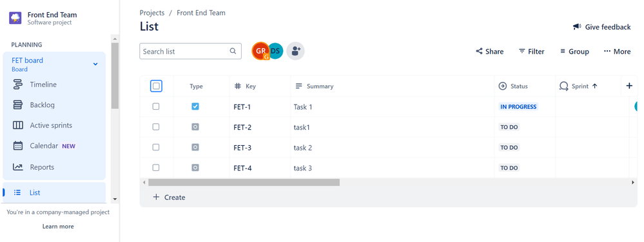Check the FET-1 row checkbox

click(x=155, y=106)
